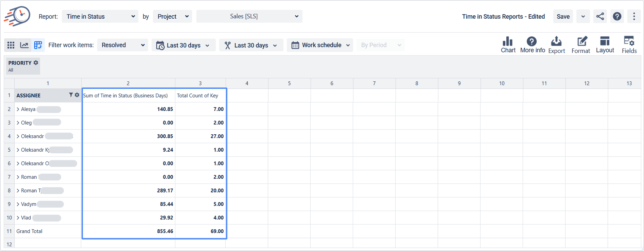The height and width of the screenshot is (251, 644).
Task: Click the share icon
Action: (x=600, y=16)
